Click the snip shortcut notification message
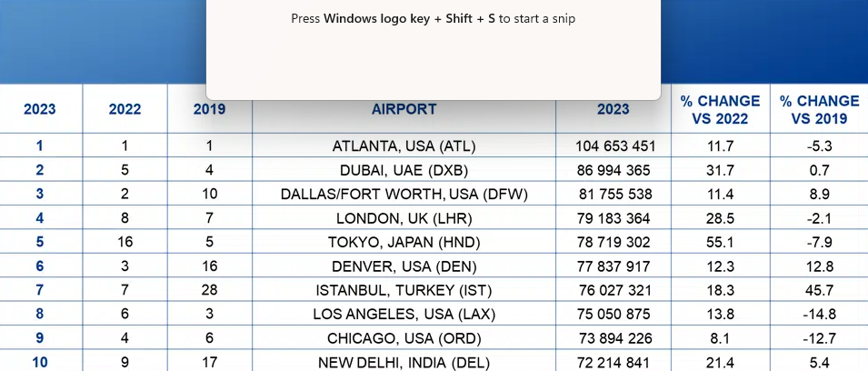 [433, 18]
